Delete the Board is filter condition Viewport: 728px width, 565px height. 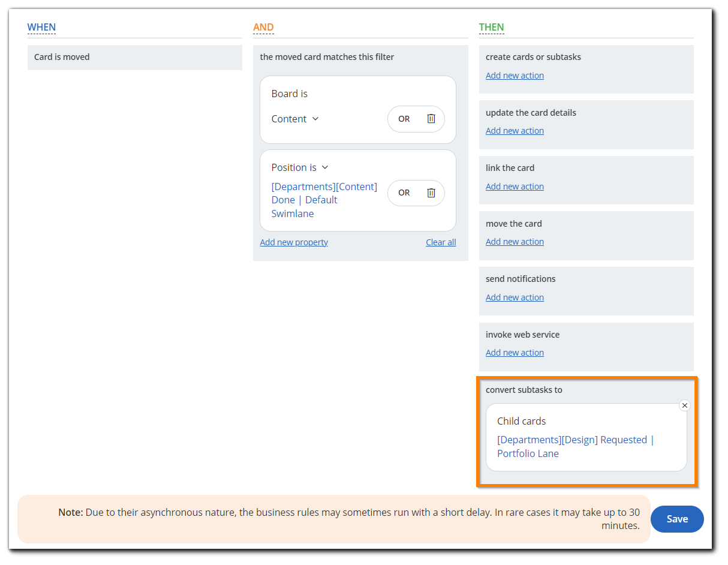coord(431,119)
